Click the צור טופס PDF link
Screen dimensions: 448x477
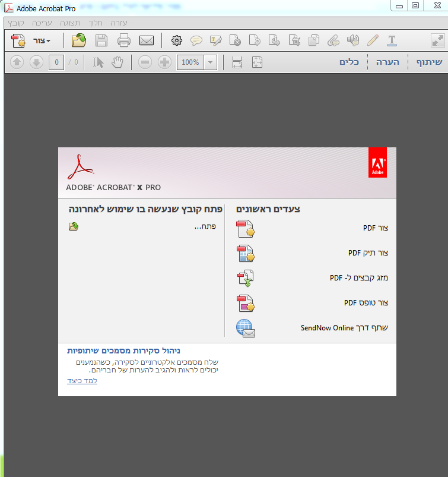pyautogui.click(x=366, y=303)
